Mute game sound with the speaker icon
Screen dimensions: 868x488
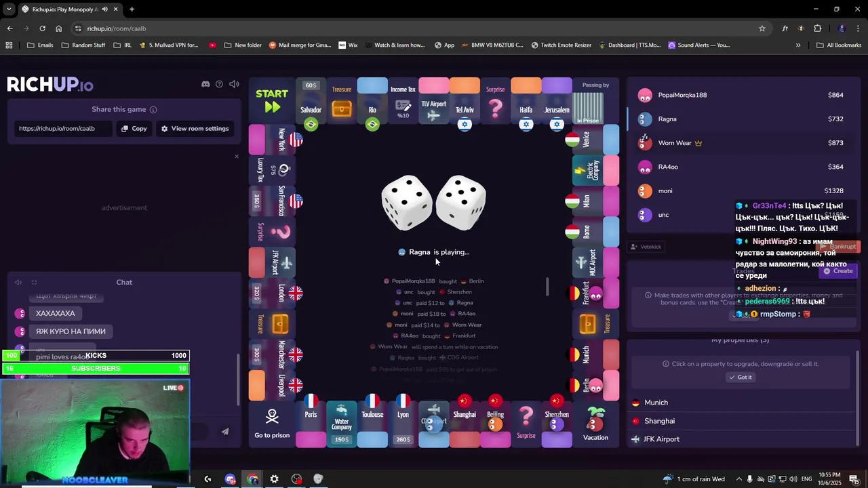(234, 84)
